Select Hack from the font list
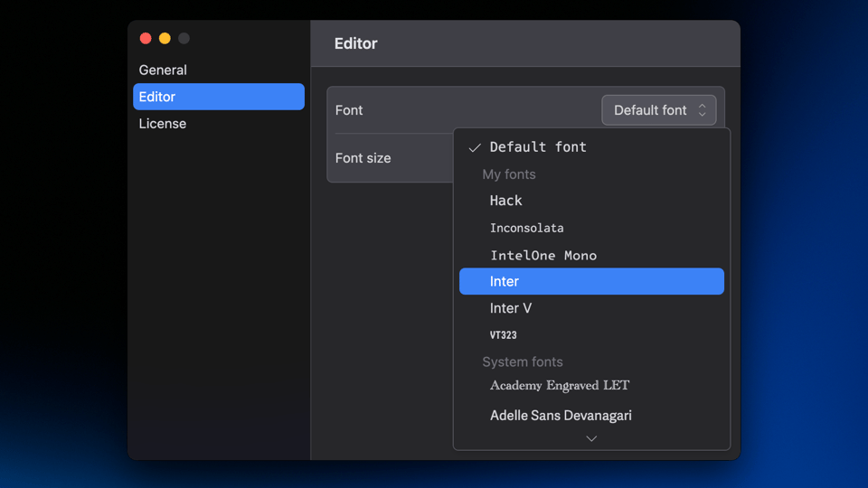Viewport: 868px width, 488px height. pyautogui.click(x=506, y=201)
